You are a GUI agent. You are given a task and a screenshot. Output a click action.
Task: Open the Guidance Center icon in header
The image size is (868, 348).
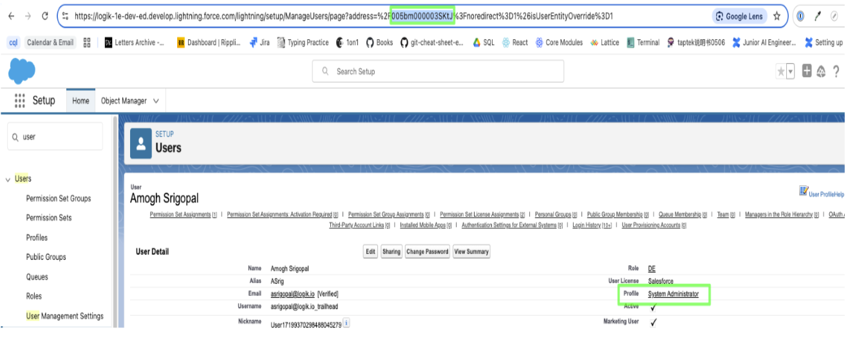click(x=821, y=71)
